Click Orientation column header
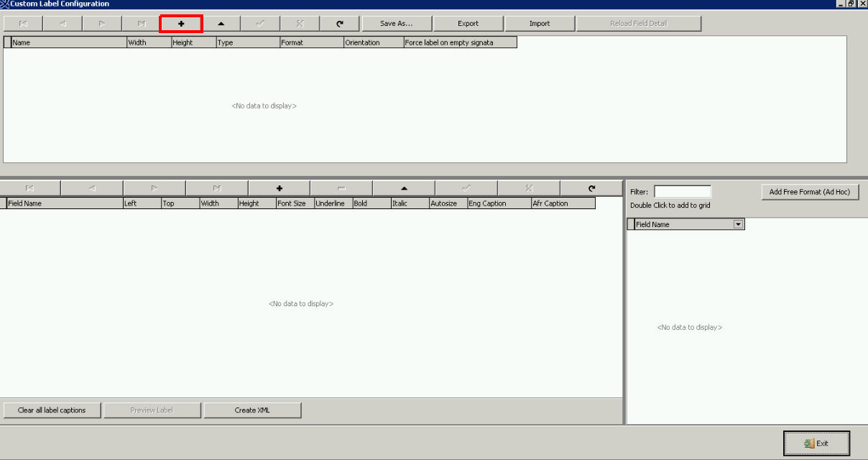This screenshot has width=868, height=460. tap(374, 42)
